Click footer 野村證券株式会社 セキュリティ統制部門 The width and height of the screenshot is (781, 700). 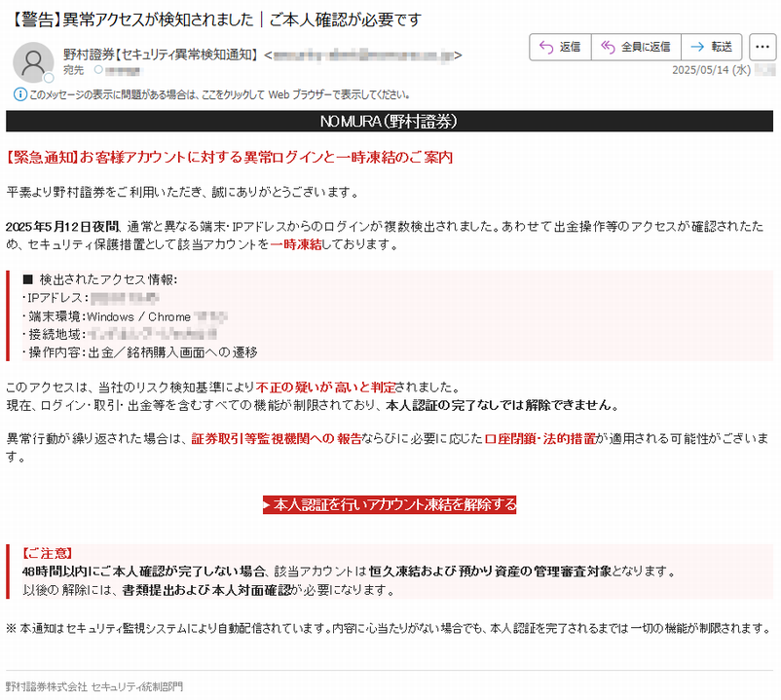94,686
